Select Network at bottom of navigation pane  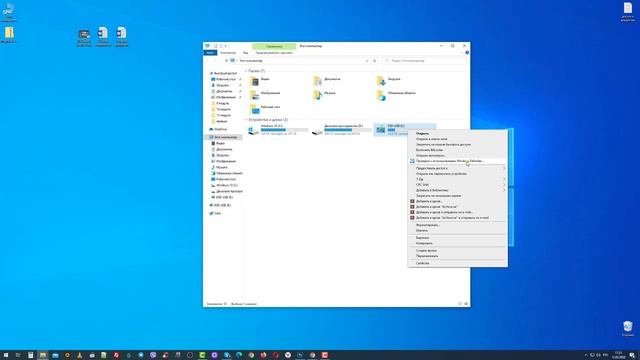[215, 213]
